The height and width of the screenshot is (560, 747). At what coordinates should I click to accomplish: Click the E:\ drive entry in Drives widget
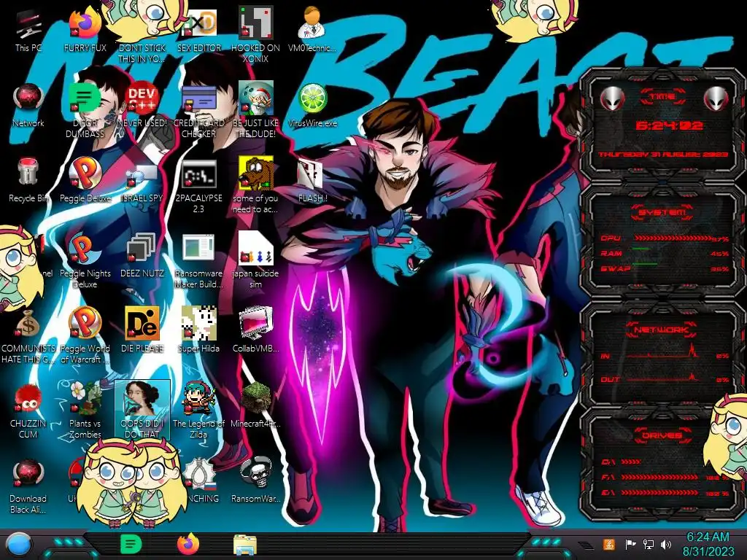coord(664,493)
